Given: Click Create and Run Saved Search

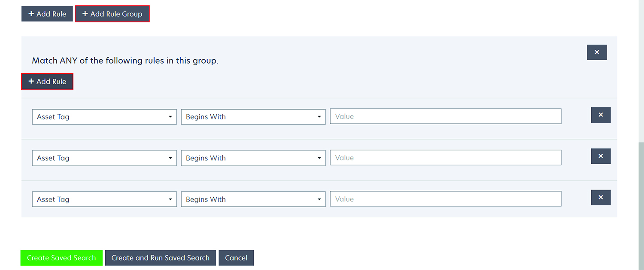Looking at the screenshot, I should 160,258.
